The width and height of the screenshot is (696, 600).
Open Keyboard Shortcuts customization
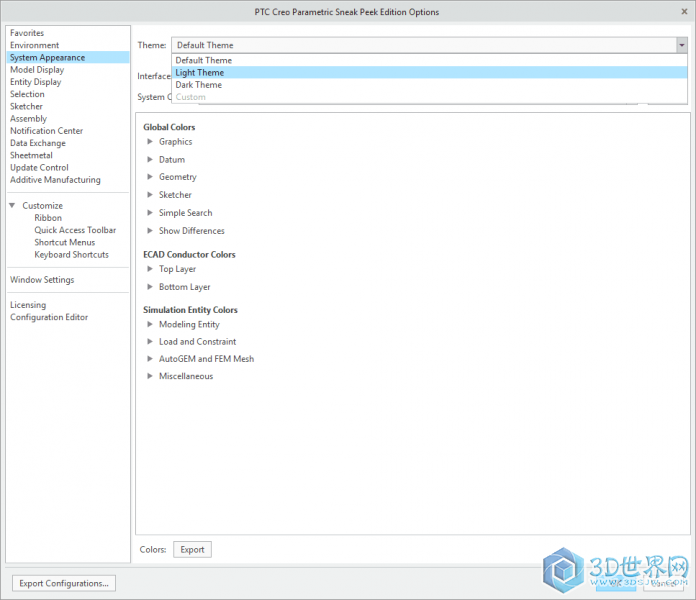pos(71,255)
